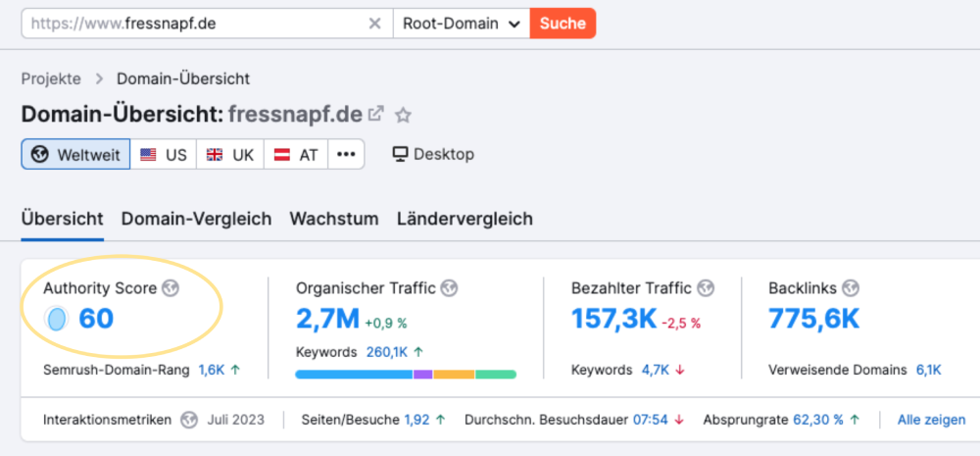The image size is (980, 456).
Task: Select Weltweit database
Action: coord(75,155)
